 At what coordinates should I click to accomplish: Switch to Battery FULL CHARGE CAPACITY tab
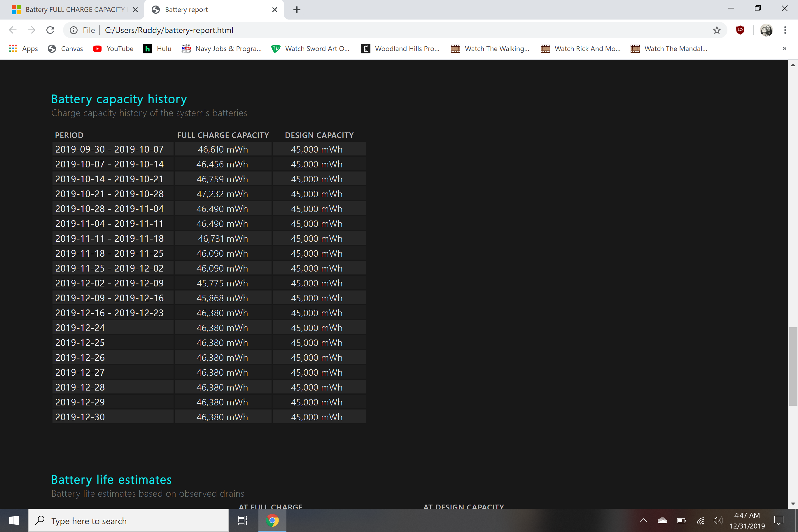[x=75, y=10]
